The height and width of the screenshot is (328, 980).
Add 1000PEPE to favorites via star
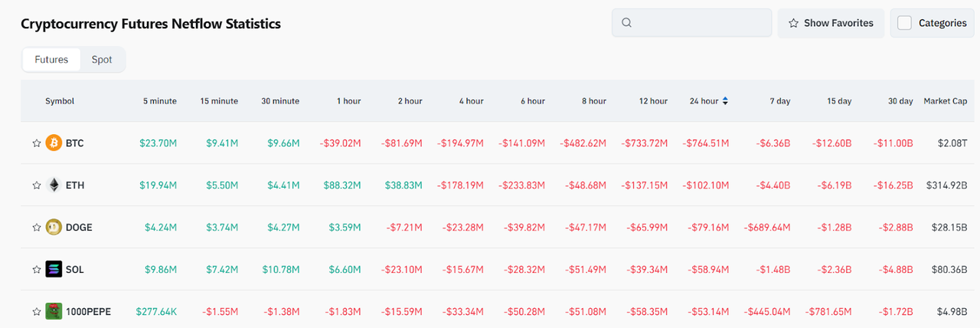pyautogui.click(x=36, y=312)
